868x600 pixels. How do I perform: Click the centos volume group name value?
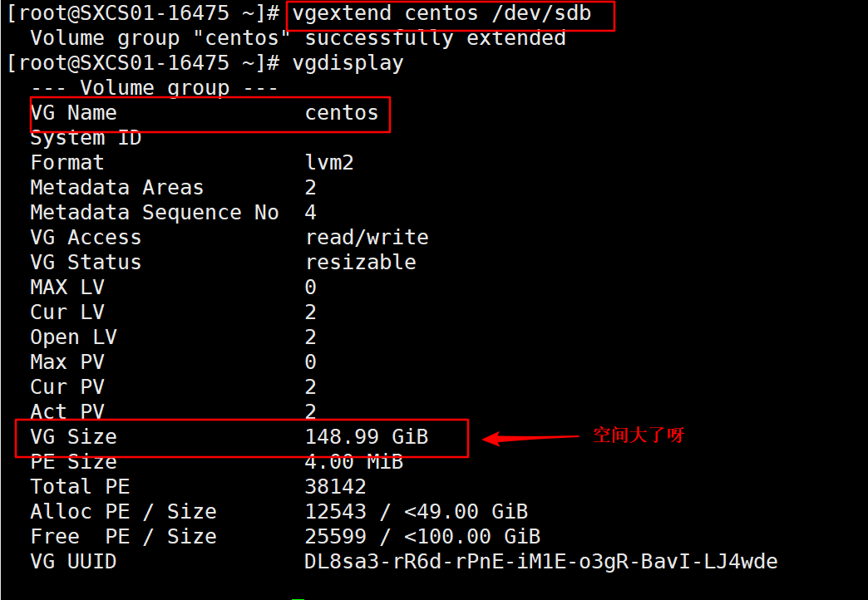point(342,113)
